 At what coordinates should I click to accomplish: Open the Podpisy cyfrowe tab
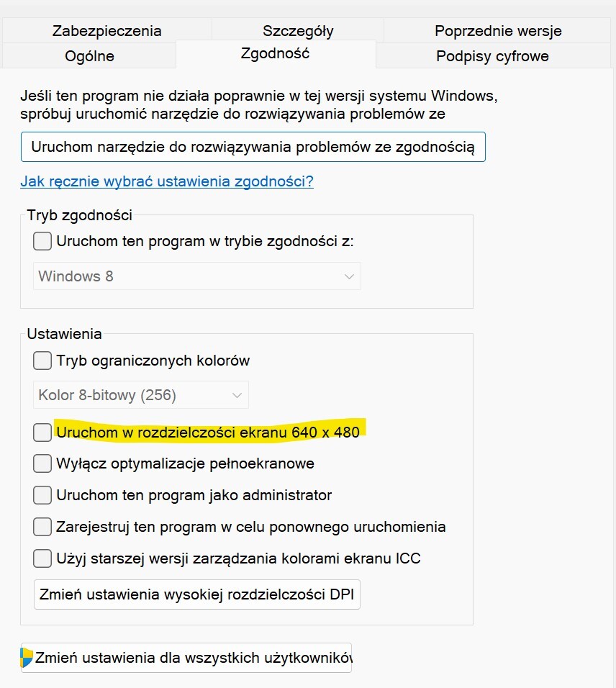point(492,56)
